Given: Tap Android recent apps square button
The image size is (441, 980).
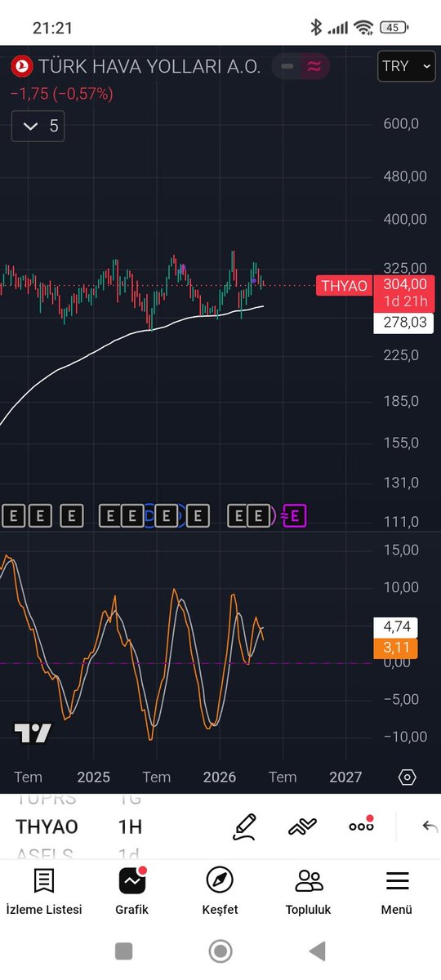Looking at the screenshot, I should click(123, 951).
